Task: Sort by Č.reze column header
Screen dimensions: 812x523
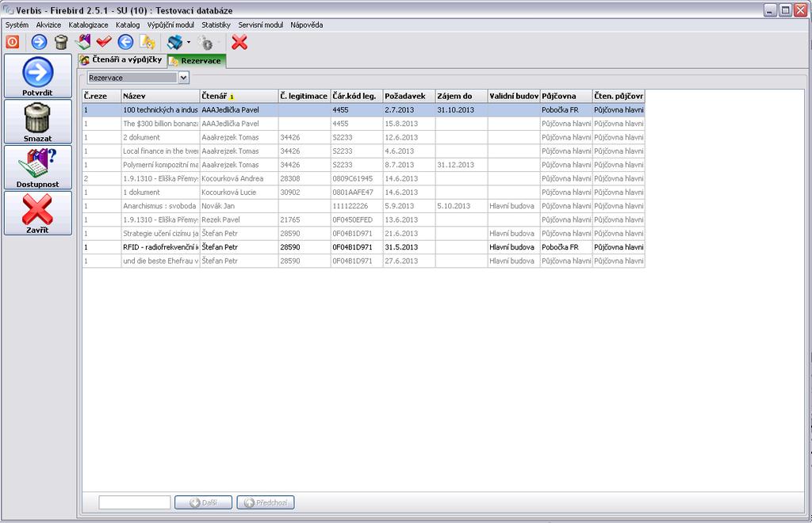Action: [x=101, y=96]
